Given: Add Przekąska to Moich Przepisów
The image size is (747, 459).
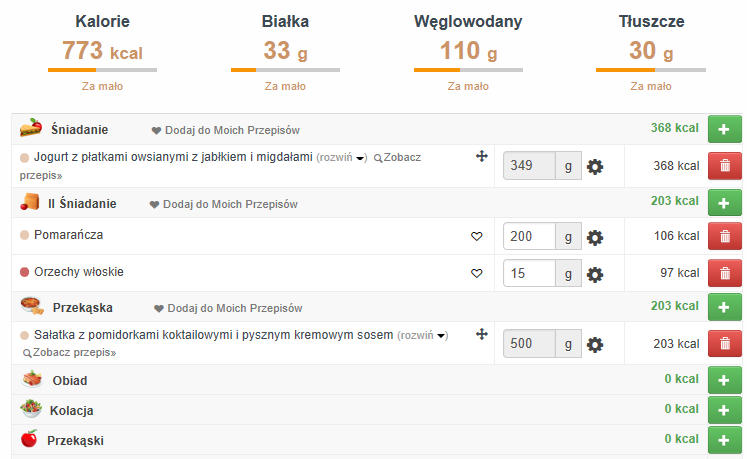Looking at the screenshot, I should [x=228, y=308].
